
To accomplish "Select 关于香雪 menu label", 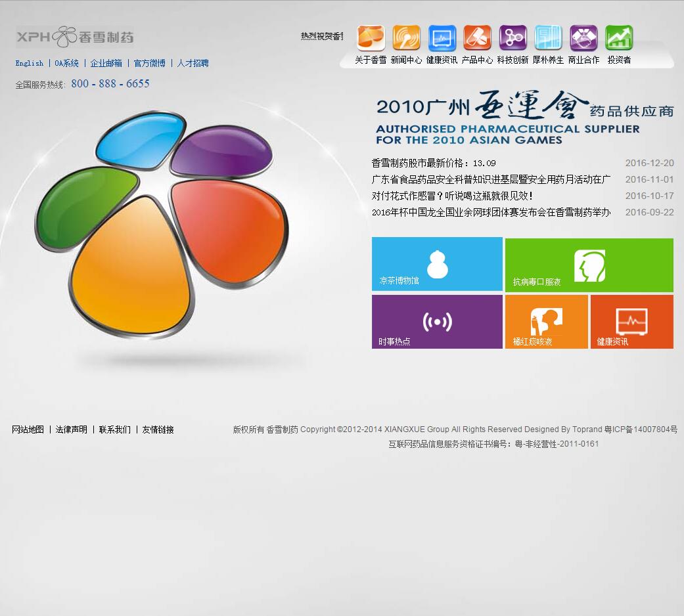I will pos(371,60).
